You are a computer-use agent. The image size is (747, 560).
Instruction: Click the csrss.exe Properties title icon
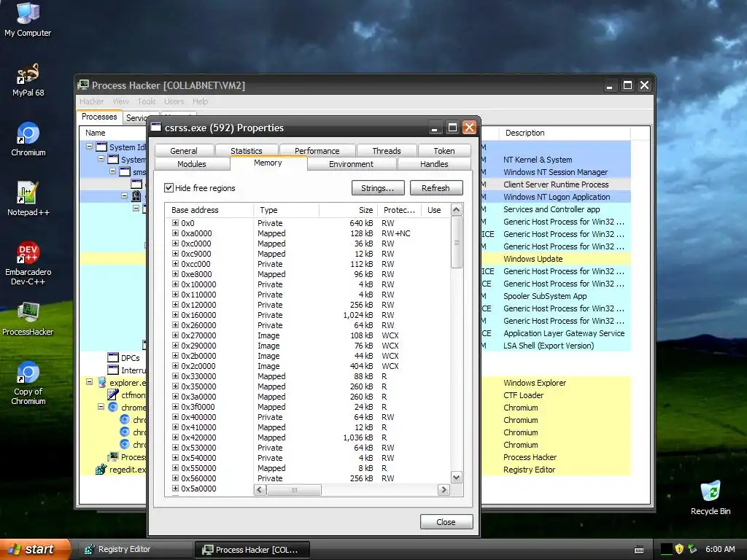[156, 127]
